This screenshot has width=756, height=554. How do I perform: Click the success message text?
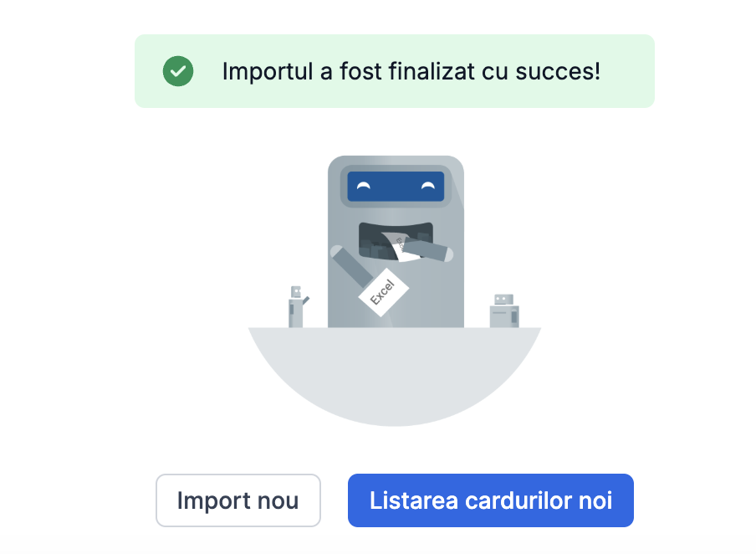pyautogui.click(x=411, y=71)
